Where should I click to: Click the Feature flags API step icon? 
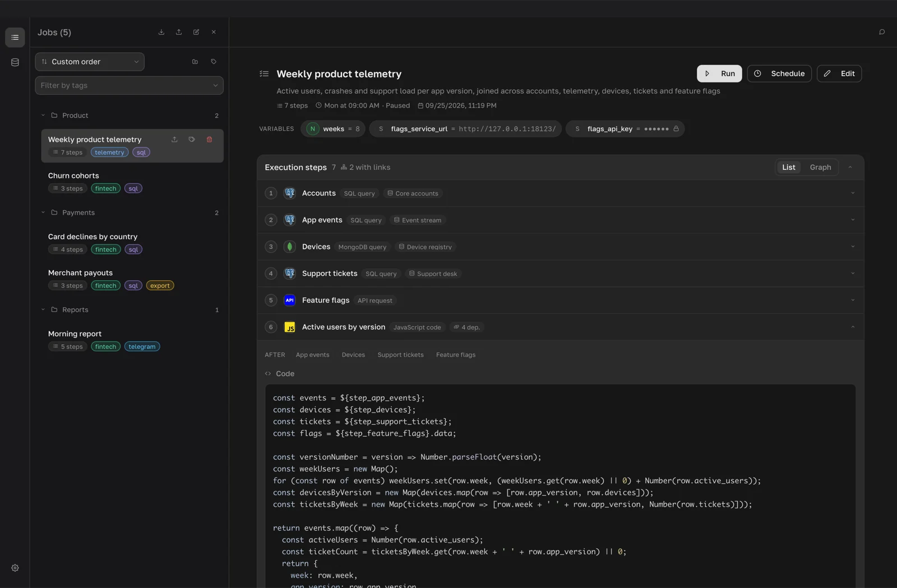[290, 300]
